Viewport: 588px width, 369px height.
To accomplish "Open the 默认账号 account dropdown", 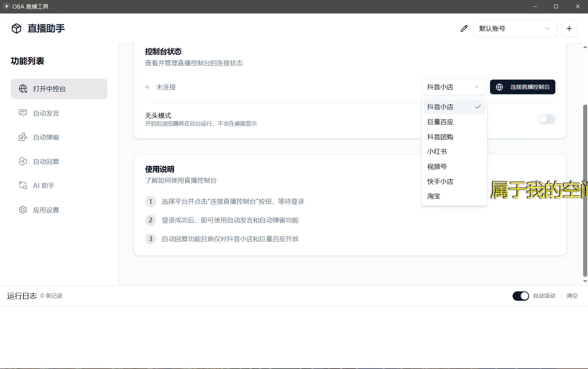I will (515, 28).
